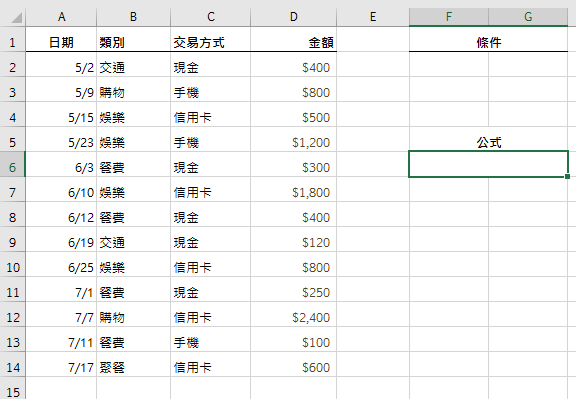This screenshot has width=576, height=399.
Task: Select column F header
Action: tap(449, 17)
